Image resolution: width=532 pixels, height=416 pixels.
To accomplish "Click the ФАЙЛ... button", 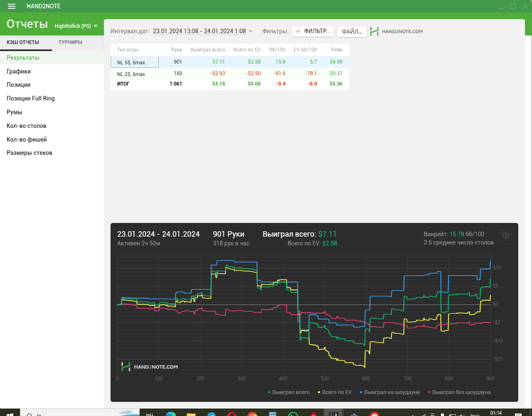I will click(x=352, y=31).
